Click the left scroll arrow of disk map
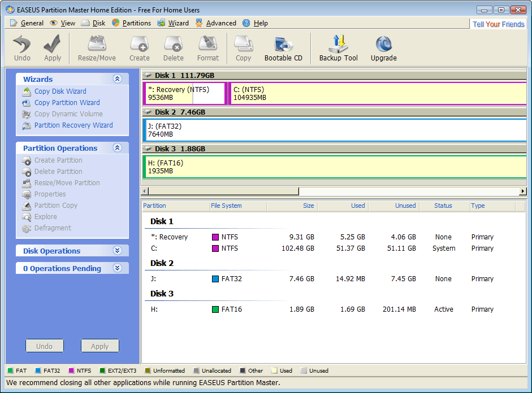 point(145,191)
